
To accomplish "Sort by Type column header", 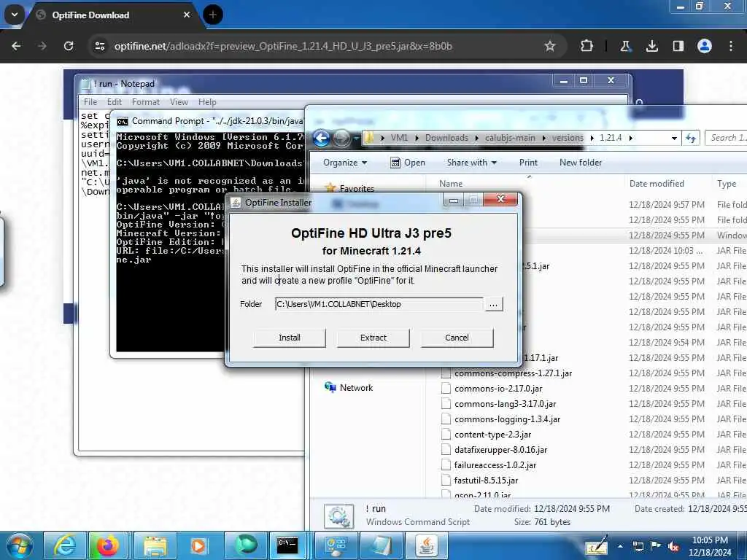I will coord(727,184).
